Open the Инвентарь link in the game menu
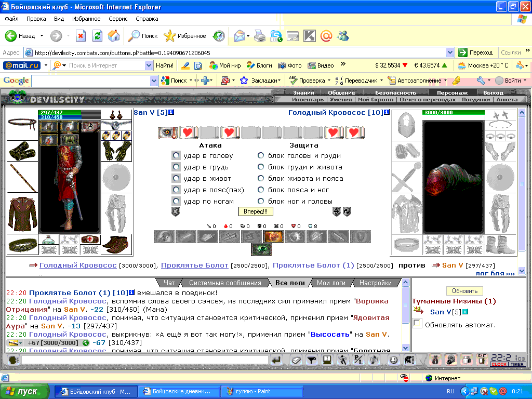Image resolution: width=532 pixels, height=399 pixels. pos(308,99)
